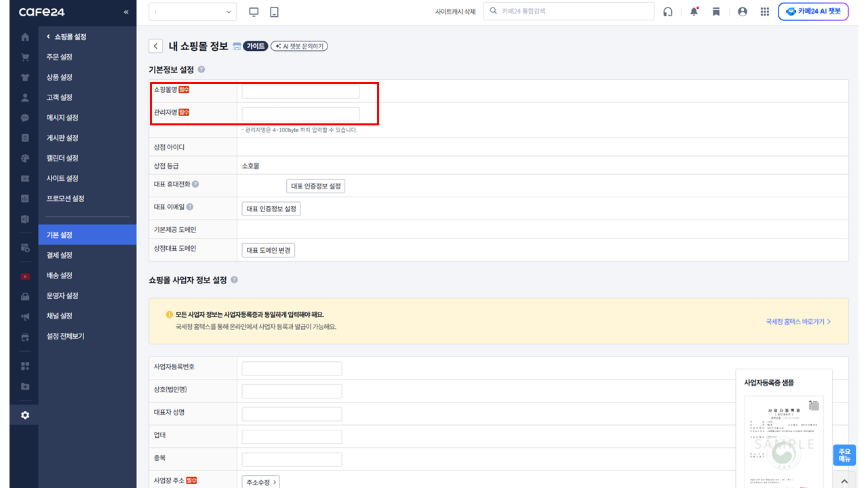Go back via 쇼핑몰 설정 header
The image size is (868, 488).
tap(66, 37)
